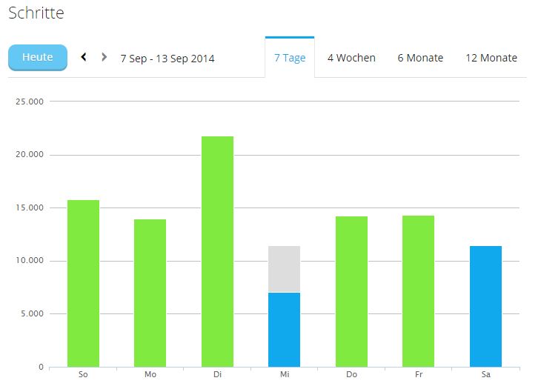Select the 7 Tage tab
Image resolution: width=541 pixels, height=392 pixels.
(290, 58)
